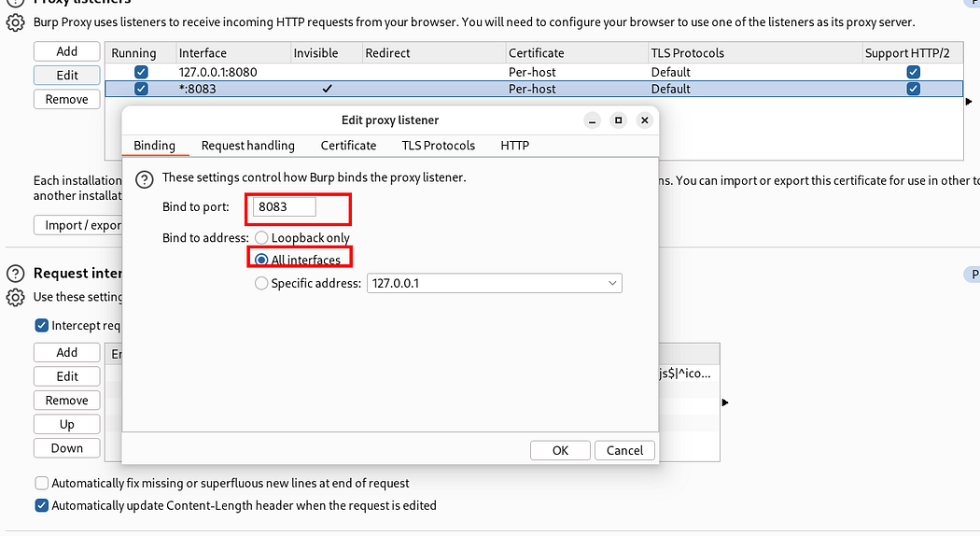Minimize the Edit proxy listener dialog
This screenshot has width=980, height=536.
(x=592, y=120)
